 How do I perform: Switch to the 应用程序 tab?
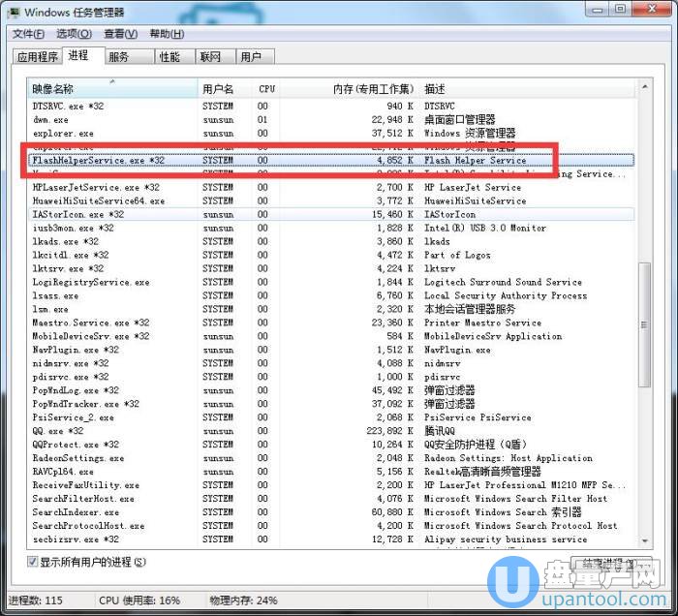(37, 57)
